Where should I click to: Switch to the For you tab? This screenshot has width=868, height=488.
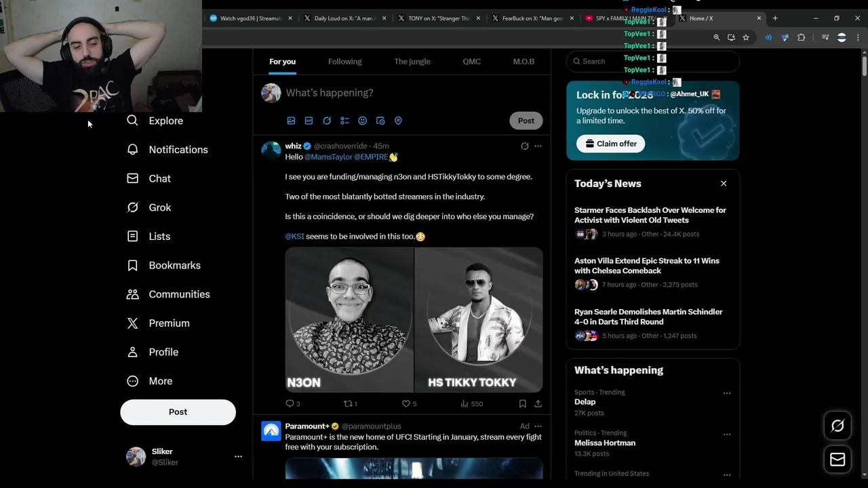283,62
